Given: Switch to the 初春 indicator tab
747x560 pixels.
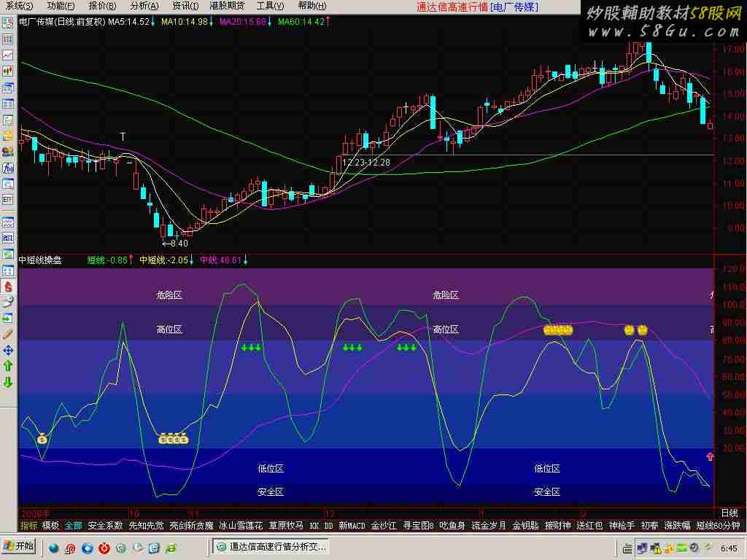Looking at the screenshot, I should click(650, 526).
